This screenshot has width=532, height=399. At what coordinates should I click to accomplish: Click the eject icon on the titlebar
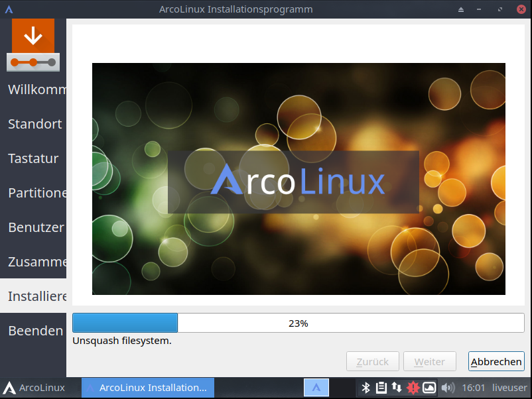click(x=460, y=9)
